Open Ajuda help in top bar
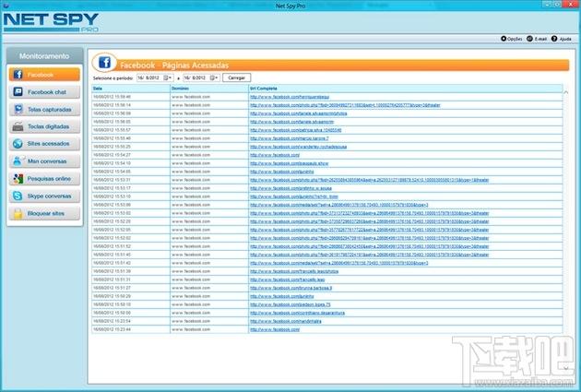The width and height of the screenshot is (581, 392). pos(562,39)
